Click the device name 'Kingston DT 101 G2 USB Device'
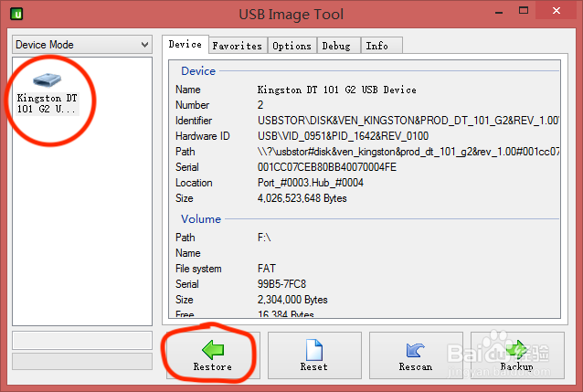583x392 pixels. [337, 90]
